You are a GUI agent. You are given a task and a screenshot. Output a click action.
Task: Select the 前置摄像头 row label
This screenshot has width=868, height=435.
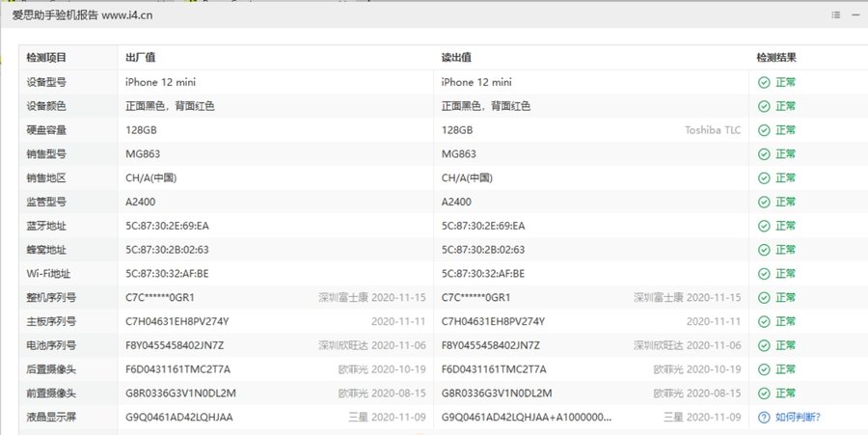click(51, 394)
